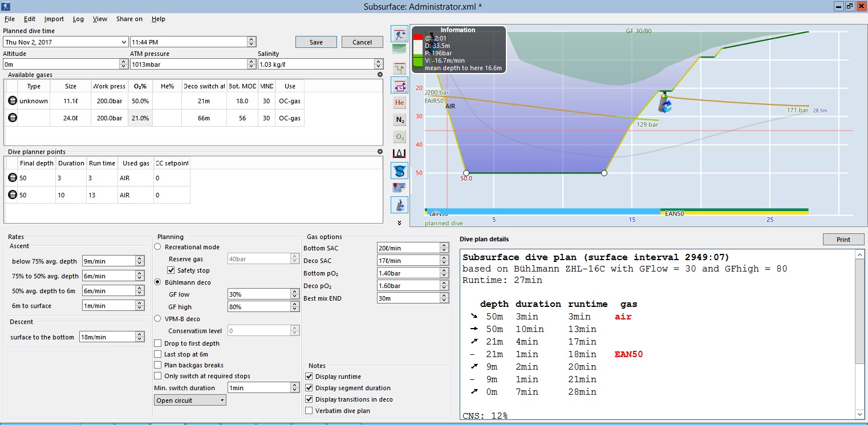Add a new Dive planner point
The width and height of the screenshot is (868, 425).
point(380,152)
